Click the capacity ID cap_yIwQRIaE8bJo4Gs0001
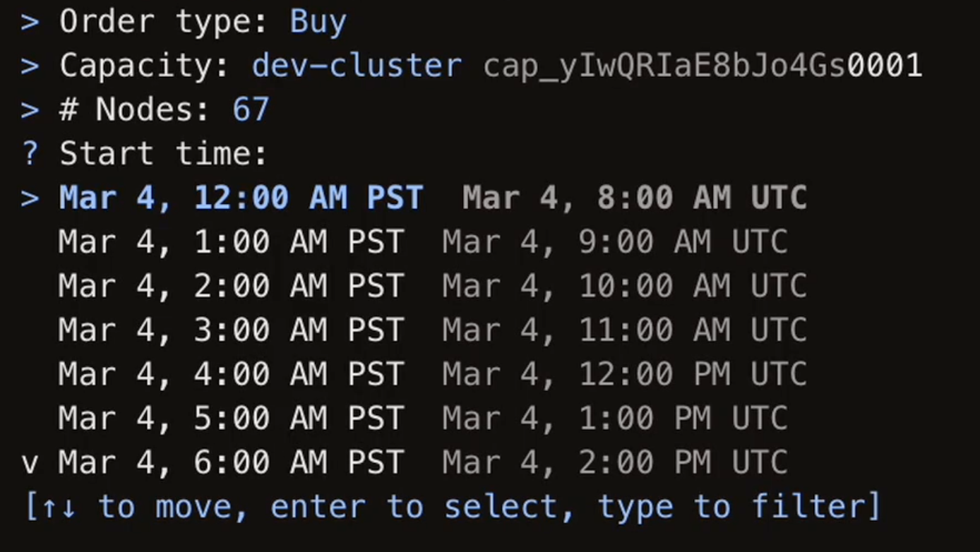This screenshot has height=552, width=980. point(703,66)
